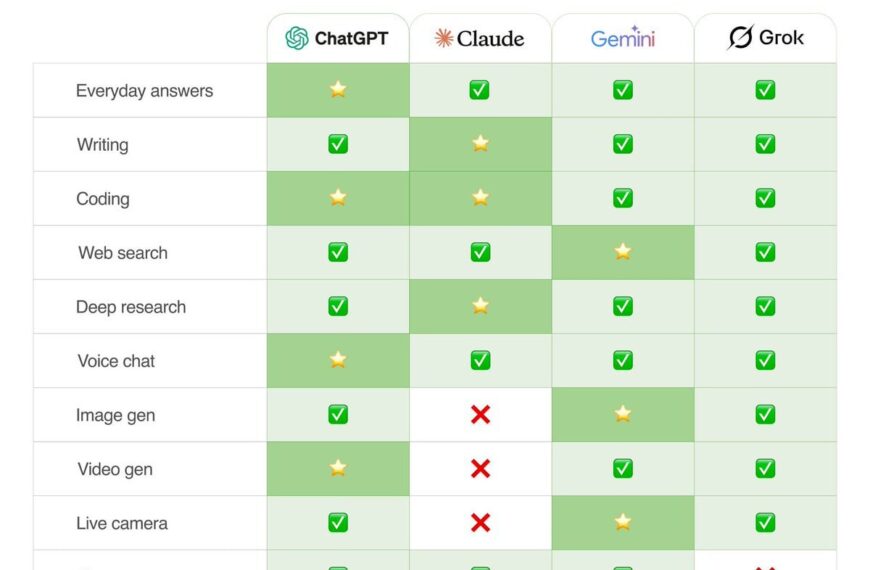
Task: Click Gemini's star for Web search
Action: (x=623, y=252)
